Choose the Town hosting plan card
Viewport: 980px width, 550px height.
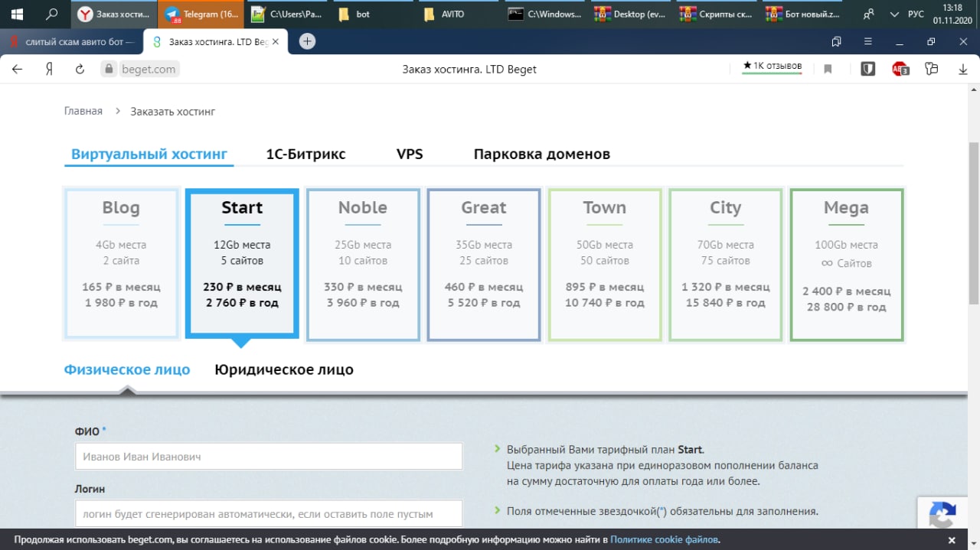[x=605, y=264]
